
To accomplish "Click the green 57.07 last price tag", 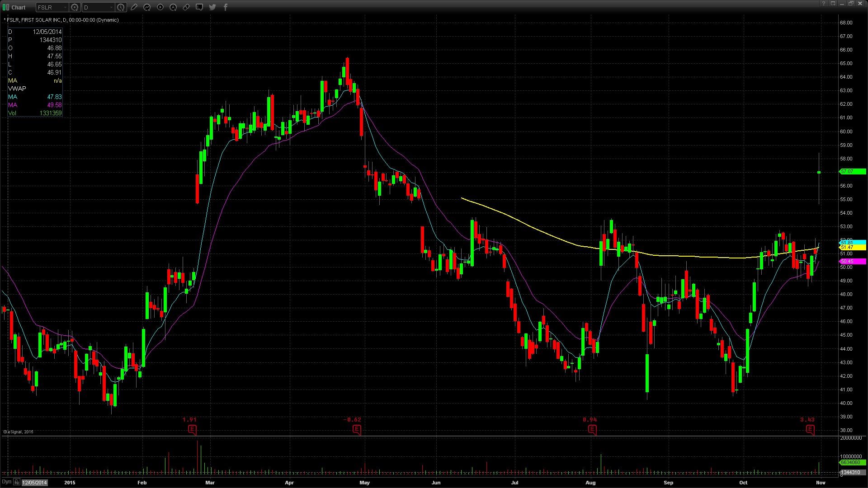I will pyautogui.click(x=853, y=172).
